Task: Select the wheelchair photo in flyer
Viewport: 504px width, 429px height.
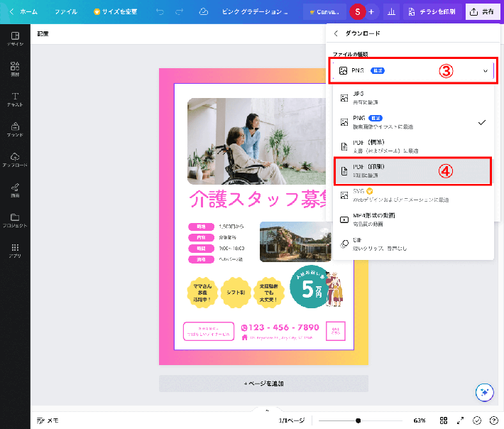Action: click(256, 141)
